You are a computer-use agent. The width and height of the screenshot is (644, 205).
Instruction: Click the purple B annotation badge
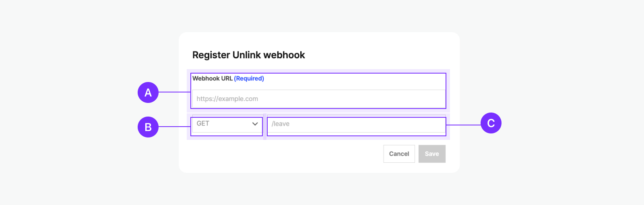148,127
